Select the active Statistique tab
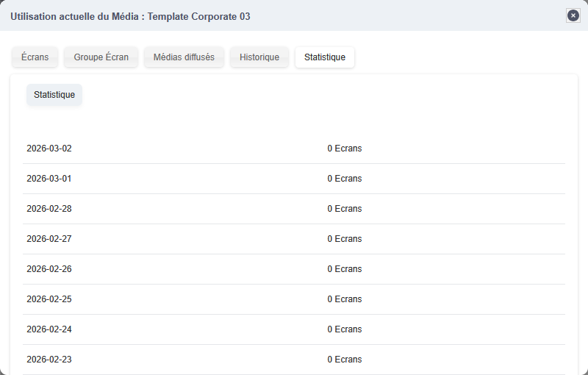Screen dimensions: 588x375 click(325, 57)
